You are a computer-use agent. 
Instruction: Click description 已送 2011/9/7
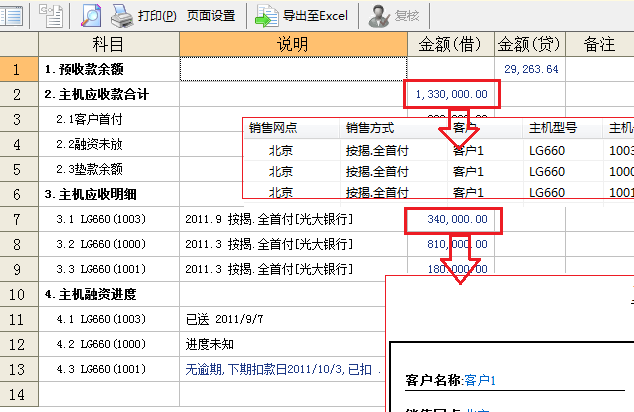tap(224, 319)
